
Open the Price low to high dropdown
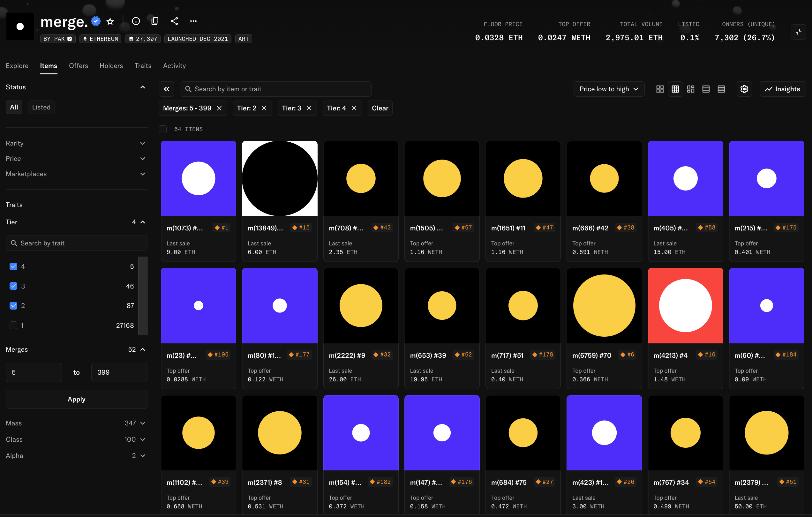(608, 89)
